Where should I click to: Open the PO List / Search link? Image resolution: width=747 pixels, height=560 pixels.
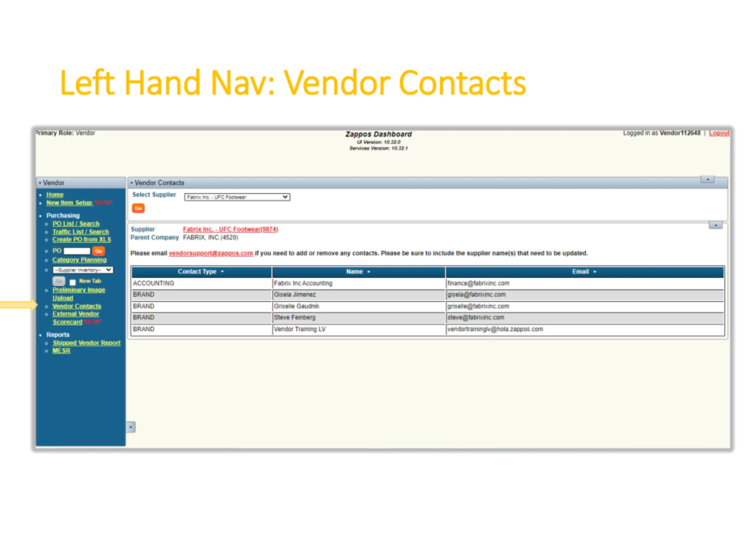click(x=76, y=224)
